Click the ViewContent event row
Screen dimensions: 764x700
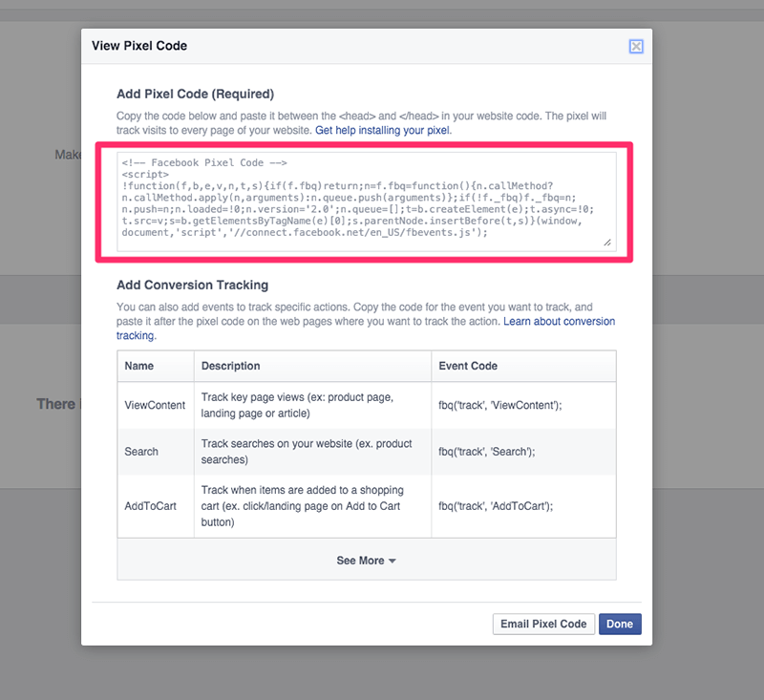click(155, 405)
